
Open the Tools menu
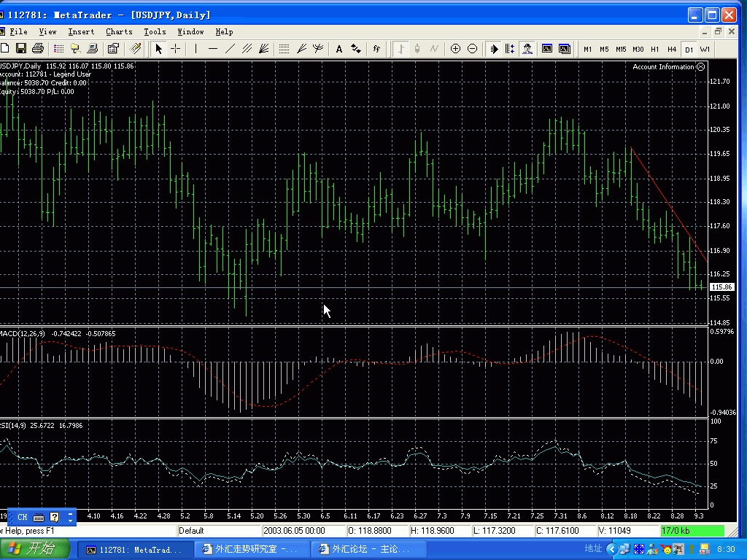[x=155, y=32]
